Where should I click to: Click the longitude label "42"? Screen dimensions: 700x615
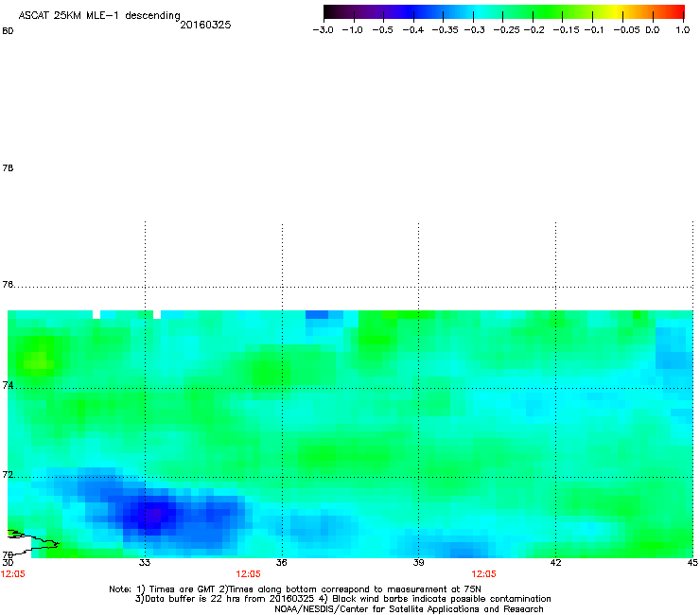pos(555,563)
